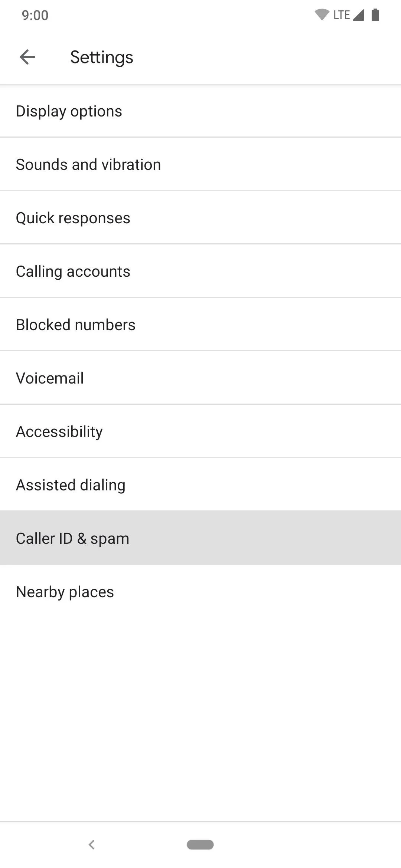Tap the LTE label in status bar
Image resolution: width=401 pixels, height=868 pixels.
pos(342,15)
